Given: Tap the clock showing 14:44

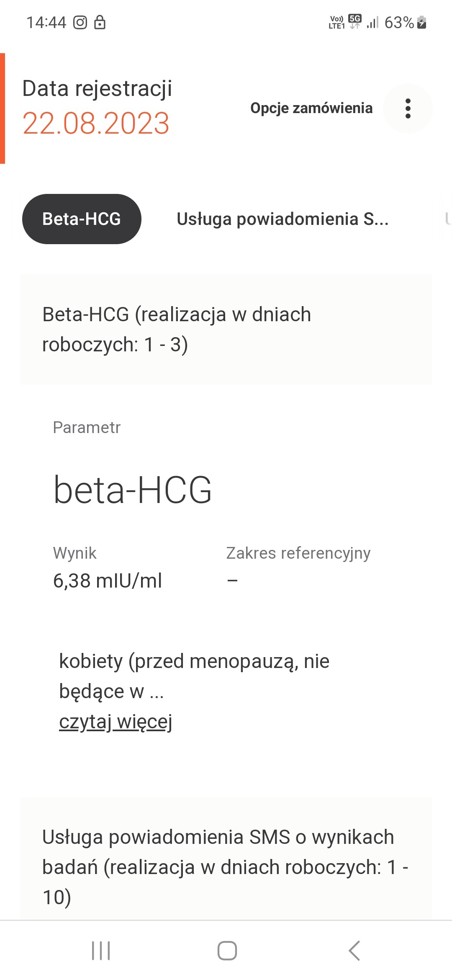Looking at the screenshot, I should [x=46, y=22].
